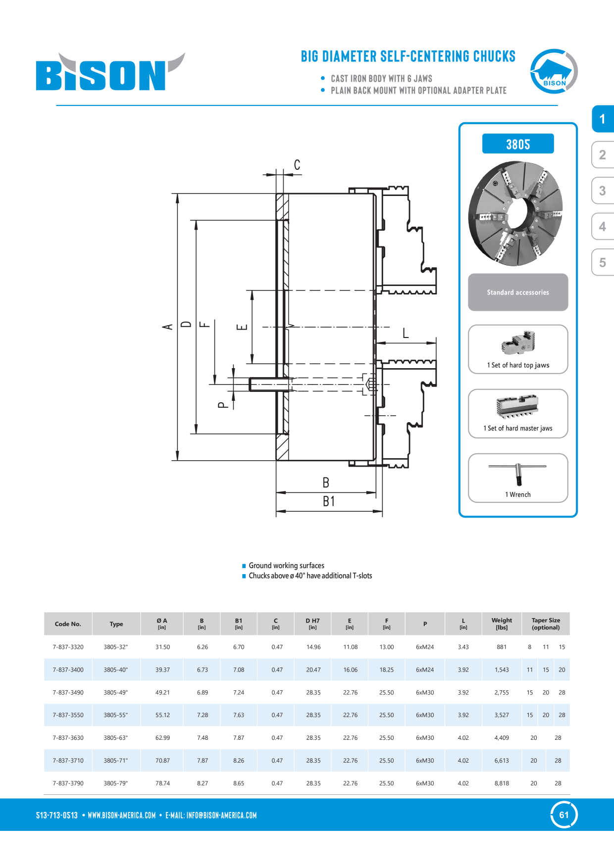614x868 pixels.
Task: Click code number 7-837-3550
Action: tap(68, 715)
